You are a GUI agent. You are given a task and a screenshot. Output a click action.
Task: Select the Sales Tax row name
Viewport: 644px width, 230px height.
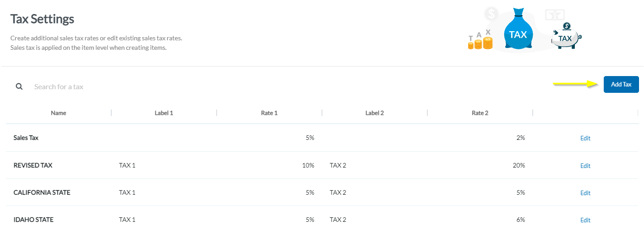pyautogui.click(x=26, y=138)
